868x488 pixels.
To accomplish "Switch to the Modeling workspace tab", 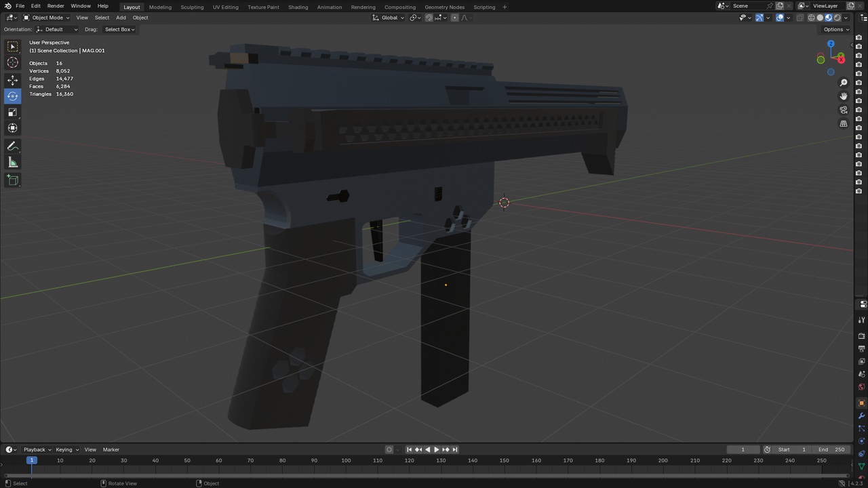I will [160, 7].
